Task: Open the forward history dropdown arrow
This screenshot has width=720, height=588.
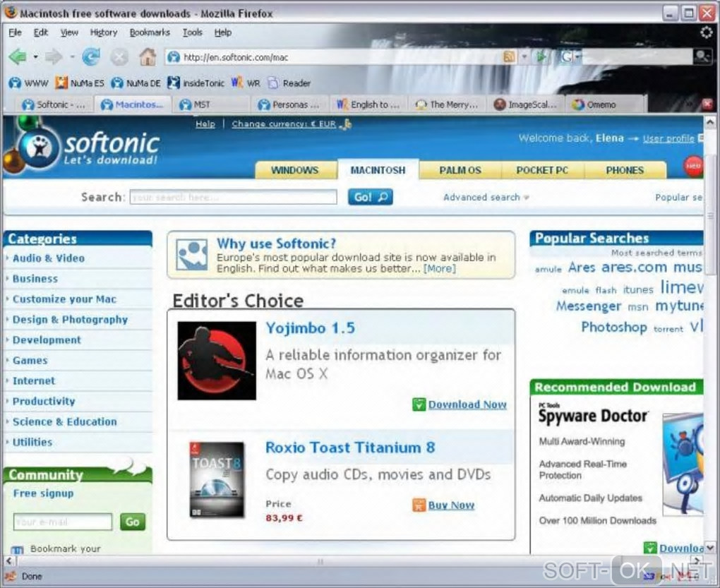Action: point(72,57)
